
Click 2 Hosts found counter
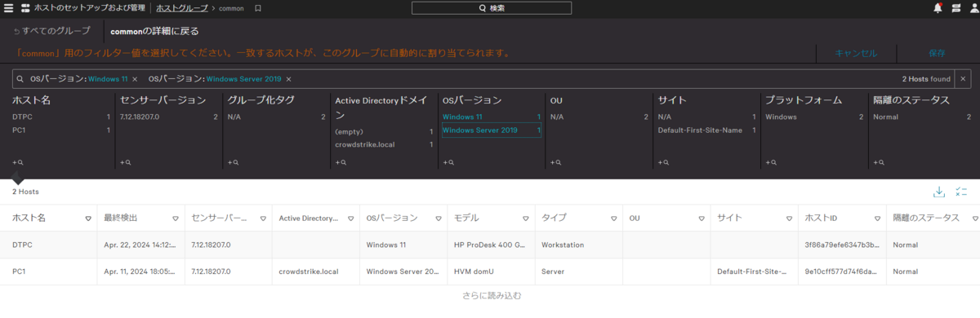pos(926,79)
